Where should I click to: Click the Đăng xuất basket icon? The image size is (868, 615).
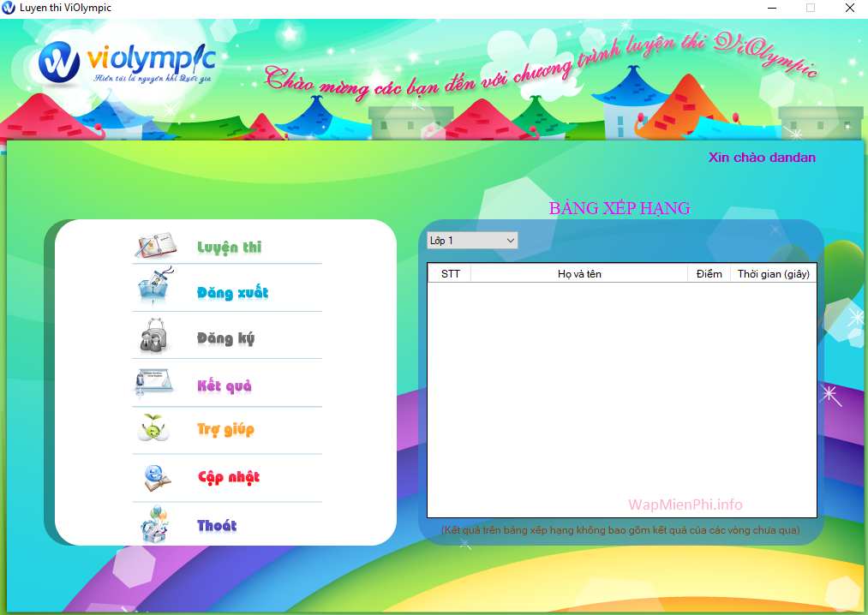[x=156, y=286]
